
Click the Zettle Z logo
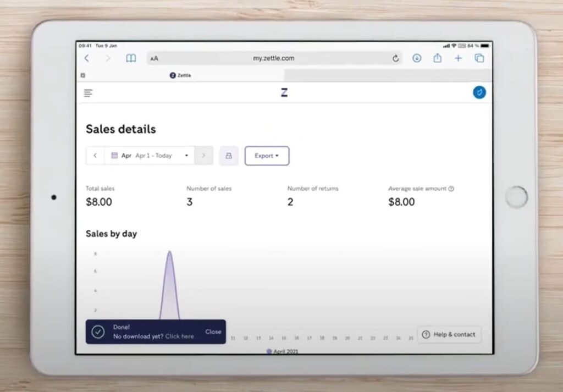click(284, 92)
